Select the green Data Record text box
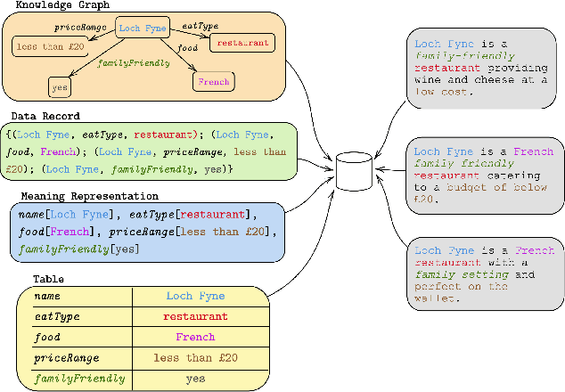565x392 pixels. (x=149, y=151)
